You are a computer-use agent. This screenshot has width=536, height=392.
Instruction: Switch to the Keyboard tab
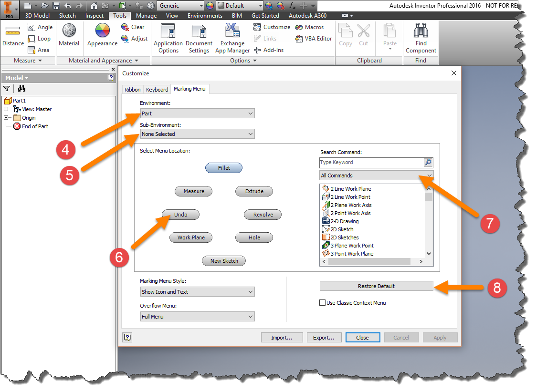point(157,90)
